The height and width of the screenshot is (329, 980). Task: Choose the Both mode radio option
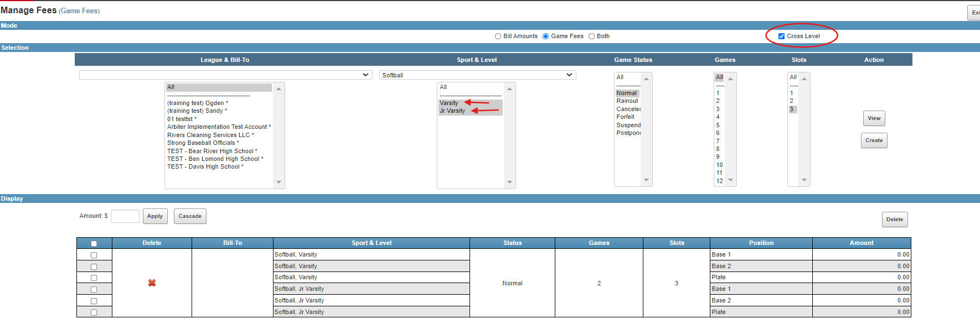[x=591, y=36]
